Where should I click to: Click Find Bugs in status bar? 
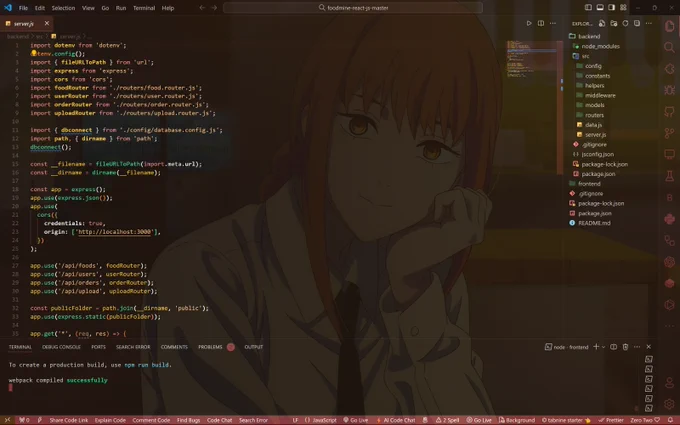(189, 420)
